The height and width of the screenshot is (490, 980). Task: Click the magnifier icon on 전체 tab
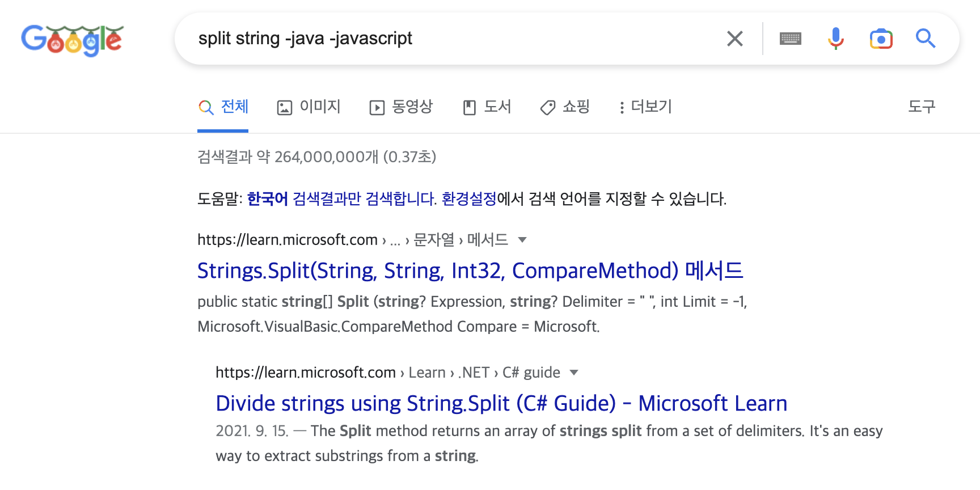pyautogui.click(x=206, y=107)
